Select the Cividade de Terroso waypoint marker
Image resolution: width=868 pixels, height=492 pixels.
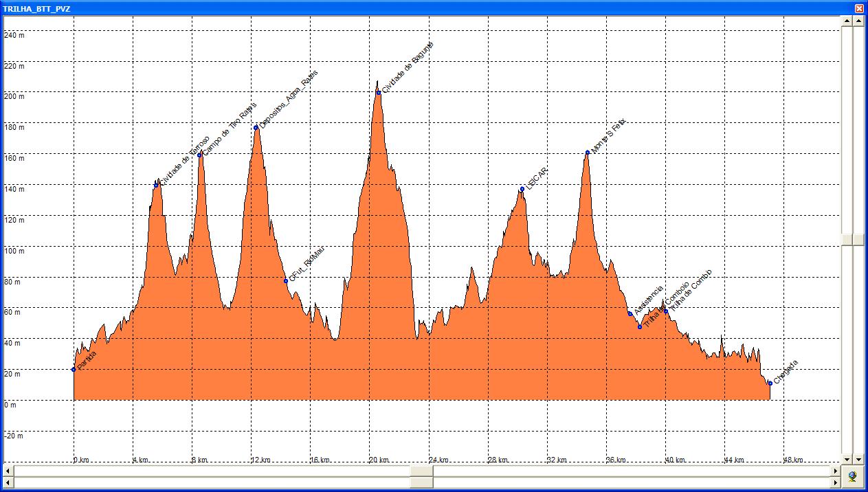156,185
